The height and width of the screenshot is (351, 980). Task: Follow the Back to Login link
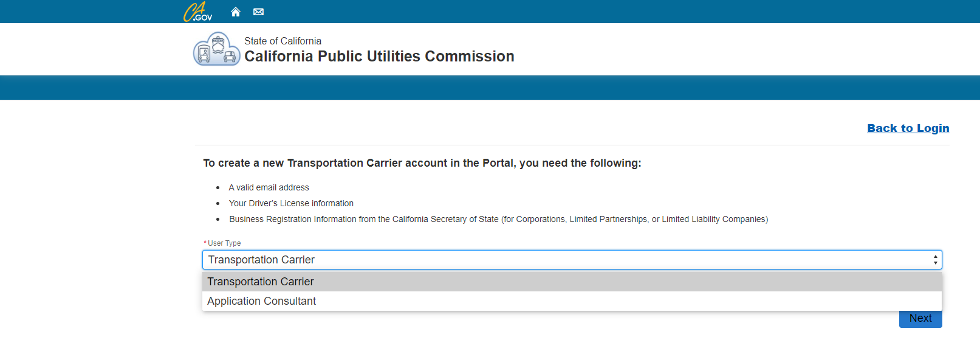pyautogui.click(x=907, y=128)
